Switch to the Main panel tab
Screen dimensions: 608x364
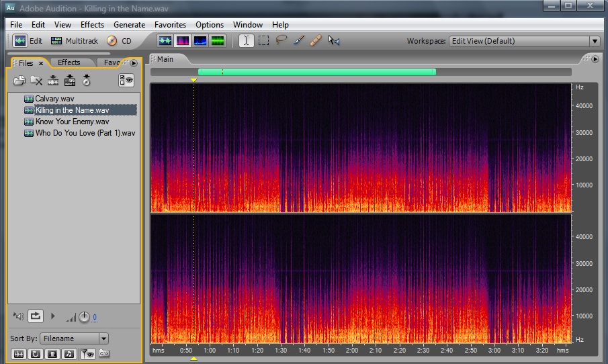[x=165, y=59]
